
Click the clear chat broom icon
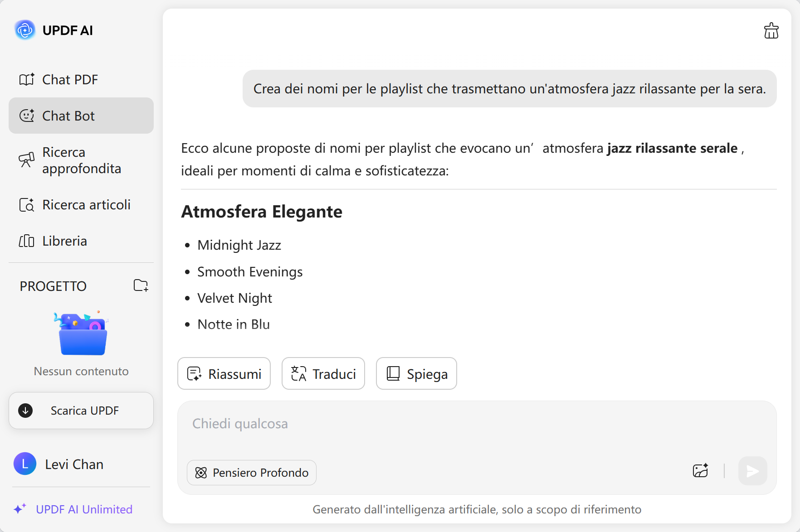click(771, 31)
